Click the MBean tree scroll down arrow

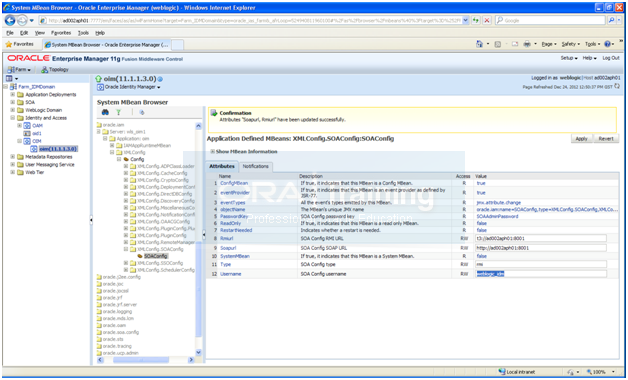click(199, 352)
